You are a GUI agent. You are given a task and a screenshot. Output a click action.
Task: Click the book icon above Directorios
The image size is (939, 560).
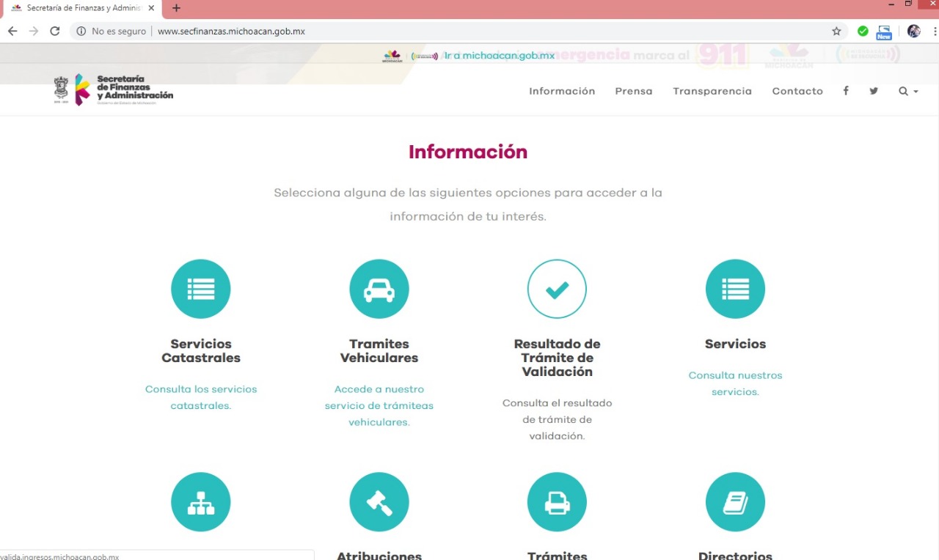pyautogui.click(x=735, y=501)
